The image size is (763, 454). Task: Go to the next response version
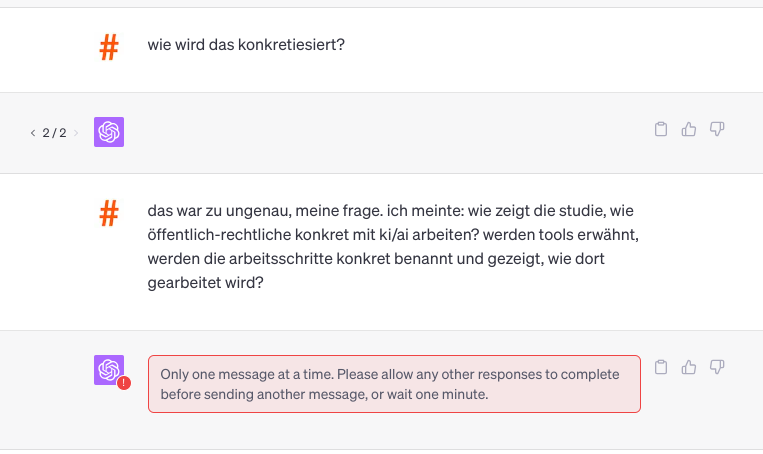[77, 132]
